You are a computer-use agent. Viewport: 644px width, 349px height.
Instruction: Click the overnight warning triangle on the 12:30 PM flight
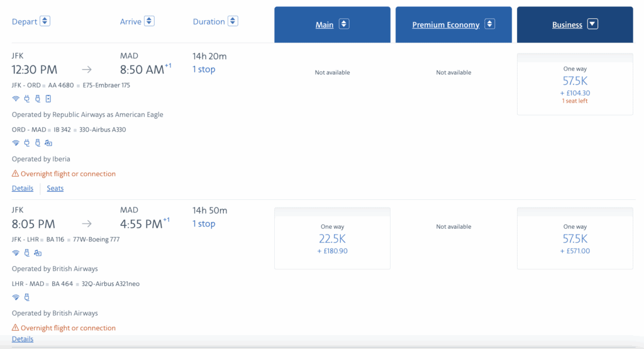(x=15, y=174)
